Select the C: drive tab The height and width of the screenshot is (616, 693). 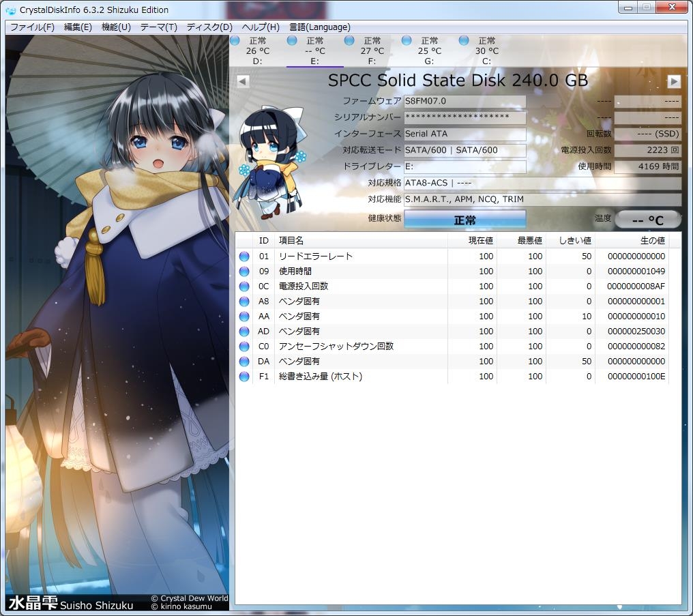pyautogui.click(x=486, y=50)
